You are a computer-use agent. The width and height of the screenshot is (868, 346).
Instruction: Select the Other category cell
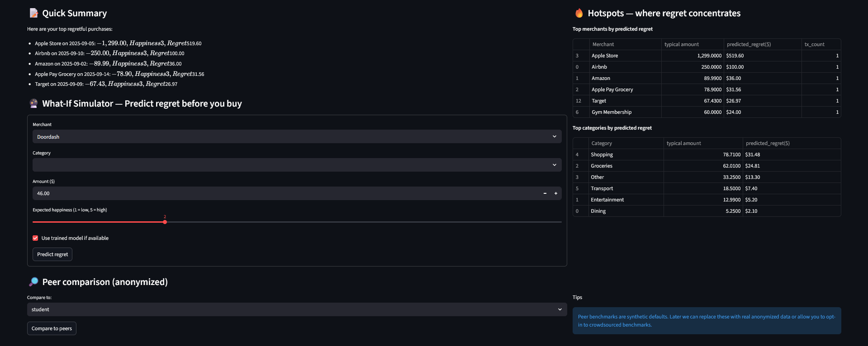point(626,177)
